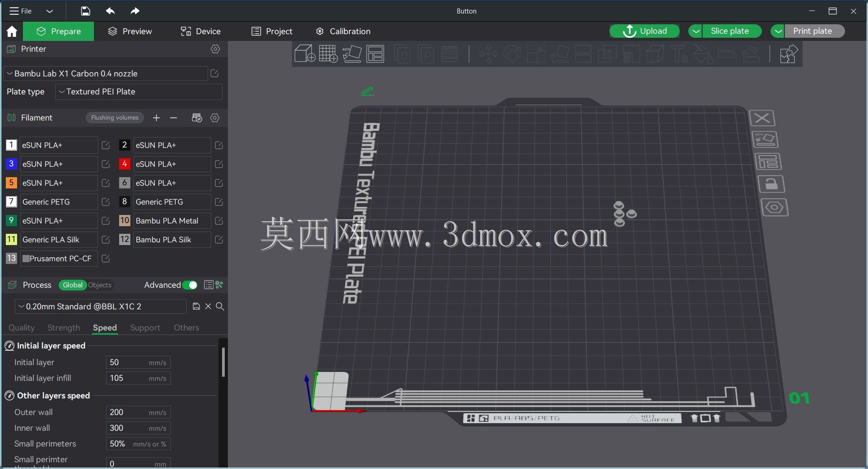This screenshot has height=469, width=868.
Task: Edit filament 13 Prusament PC-CF preset
Action: click(x=106, y=259)
